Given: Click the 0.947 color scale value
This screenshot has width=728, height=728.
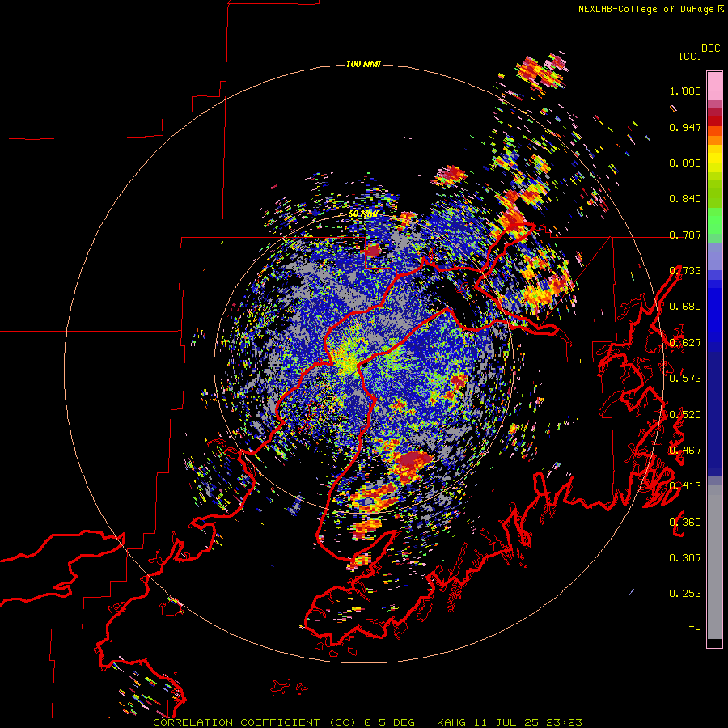Looking at the screenshot, I should point(685,127).
